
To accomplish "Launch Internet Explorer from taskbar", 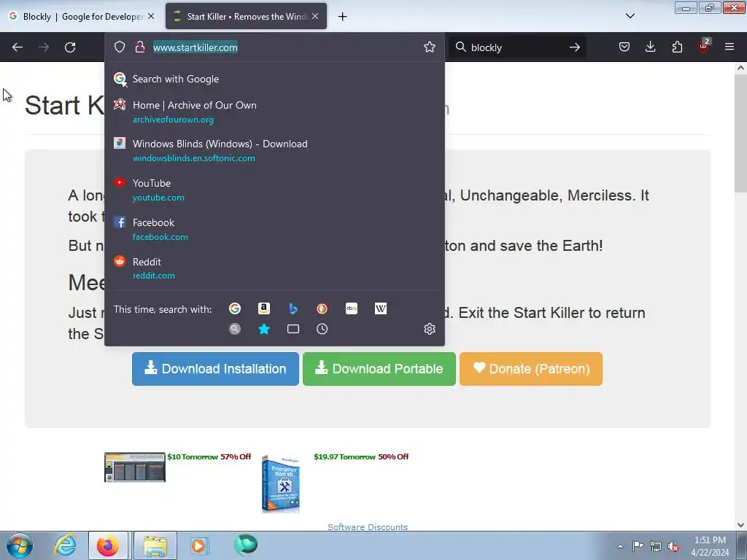I will pyautogui.click(x=65, y=545).
